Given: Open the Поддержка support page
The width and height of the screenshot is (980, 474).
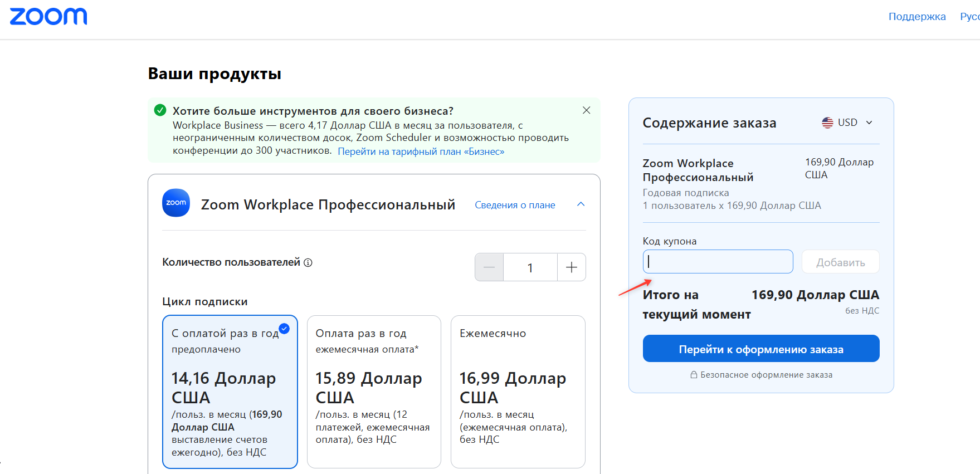Looking at the screenshot, I should pyautogui.click(x=917, y=17).
